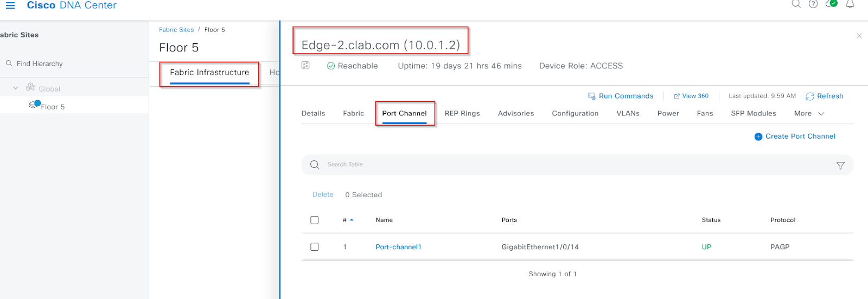The image size is (868, 299).
Task: Open the table filter funnel icon
Action: pos(840,165)
